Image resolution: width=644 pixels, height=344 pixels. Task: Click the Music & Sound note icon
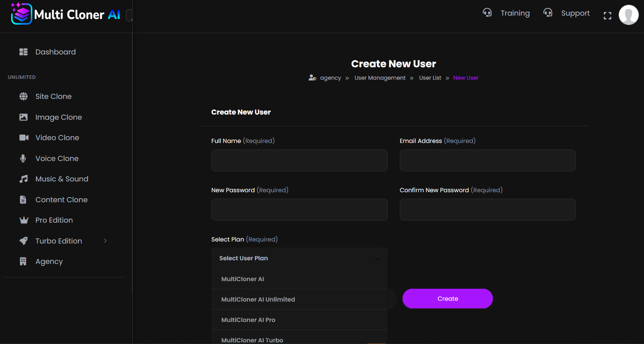(24, 179)
